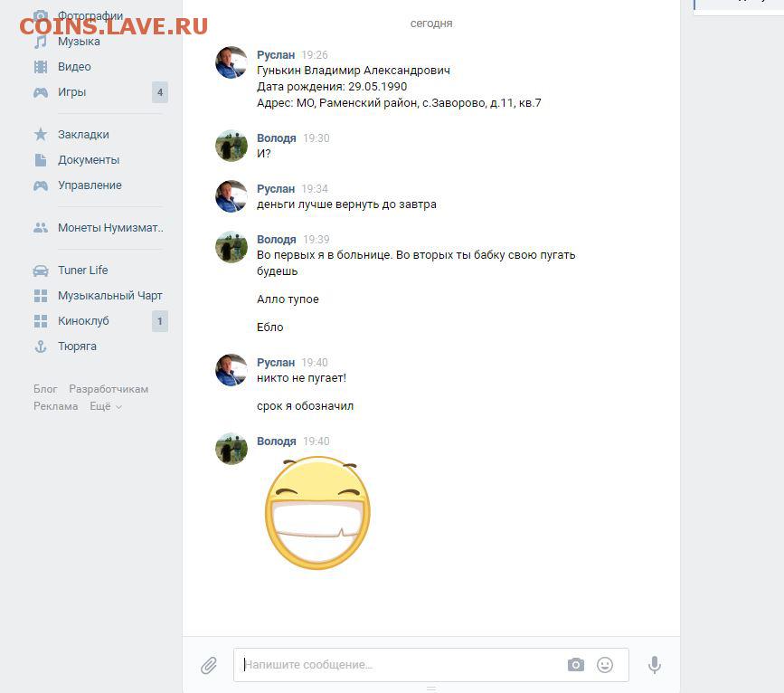Expand the Ещё footer dropdown
The image size is (784, 693).
(106, 406)
